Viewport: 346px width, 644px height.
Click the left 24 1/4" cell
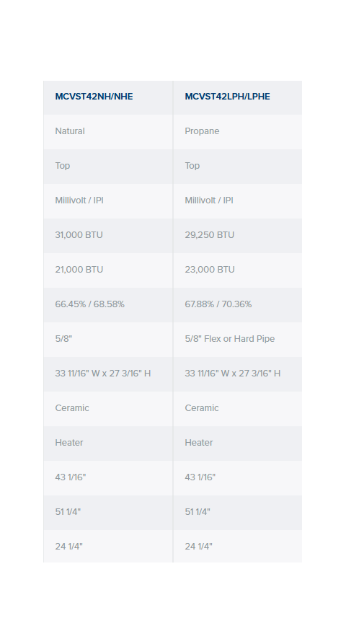108,546
